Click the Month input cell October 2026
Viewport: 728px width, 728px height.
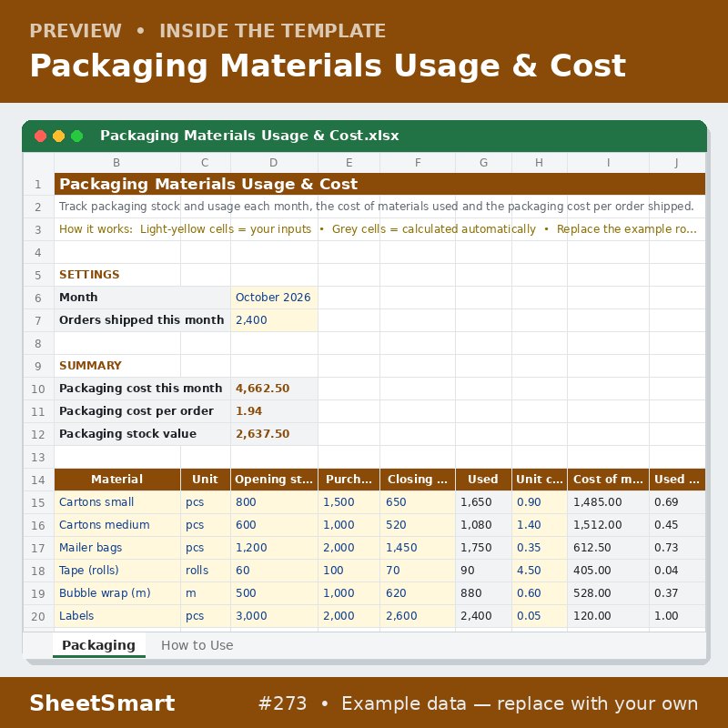[x=274, y=298]
